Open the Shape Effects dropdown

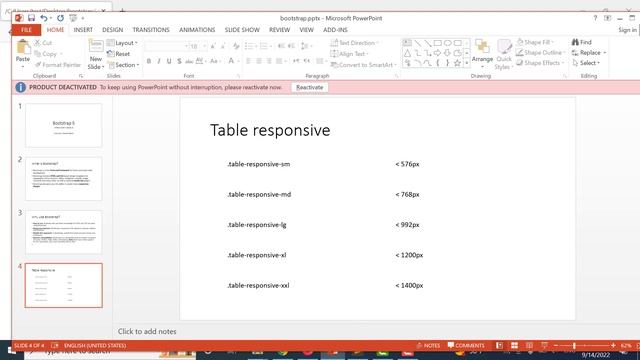click(540, 63)
